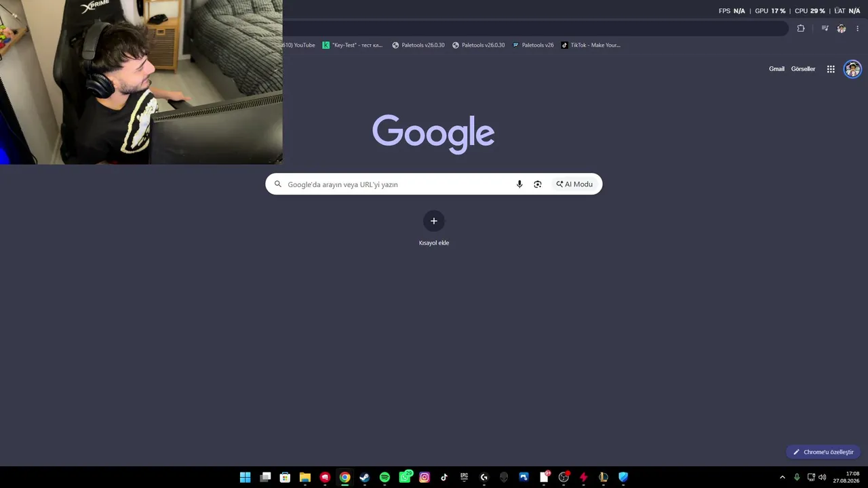Open the Windows Start menu
Screen dimensions: 868x488
pyautogui.click(x=245, y=477)
